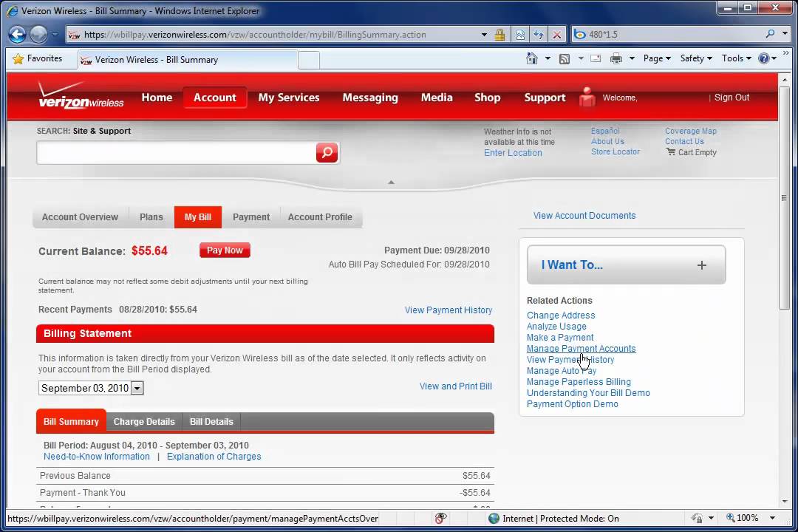Switch to Plans tab
The image size is (798, 532).
[x=151, y=217]
